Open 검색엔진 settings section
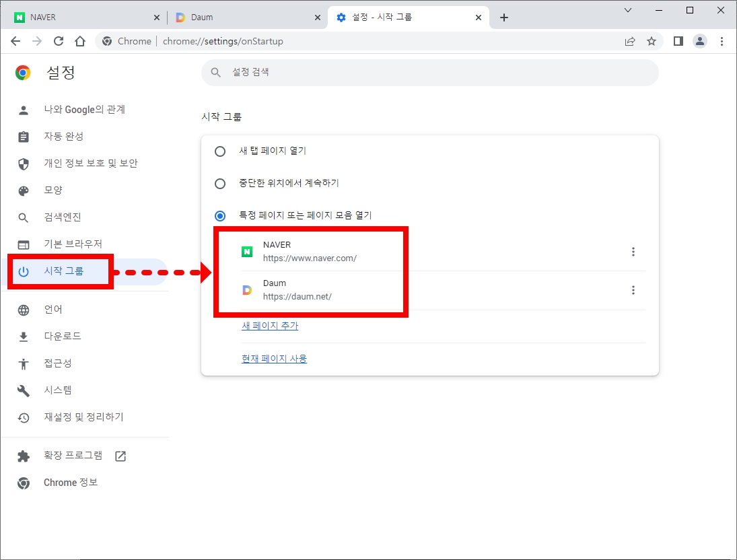Viewport: 737px width, 560px height. pyautogui.click(x=85, y=217)
